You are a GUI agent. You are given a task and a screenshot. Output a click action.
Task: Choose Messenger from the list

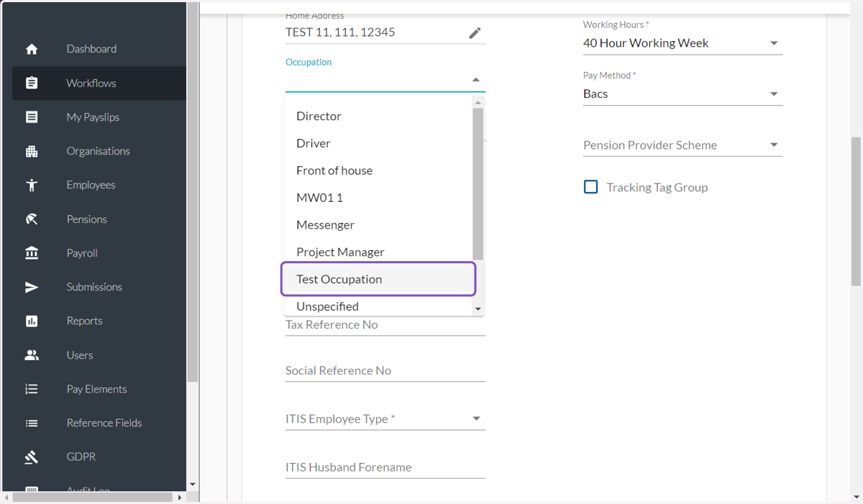(x=378, y=225)
